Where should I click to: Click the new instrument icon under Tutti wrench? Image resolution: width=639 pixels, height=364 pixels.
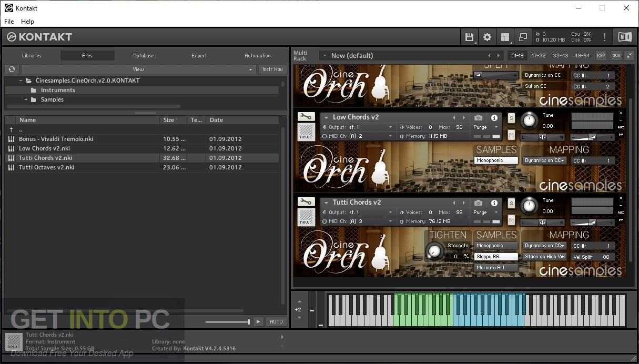coord(306,217)
